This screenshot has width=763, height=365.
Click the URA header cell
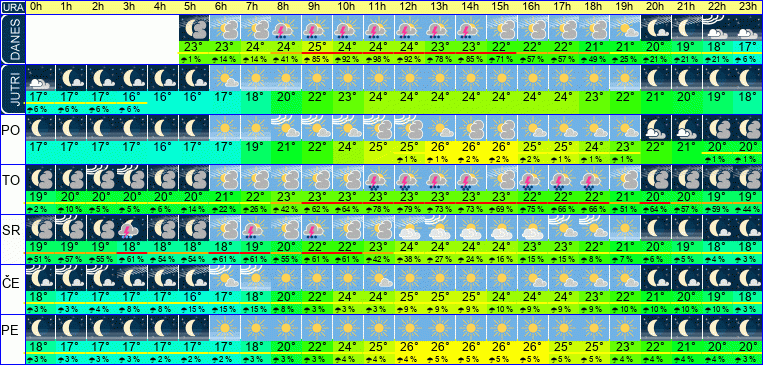(12, 7)
